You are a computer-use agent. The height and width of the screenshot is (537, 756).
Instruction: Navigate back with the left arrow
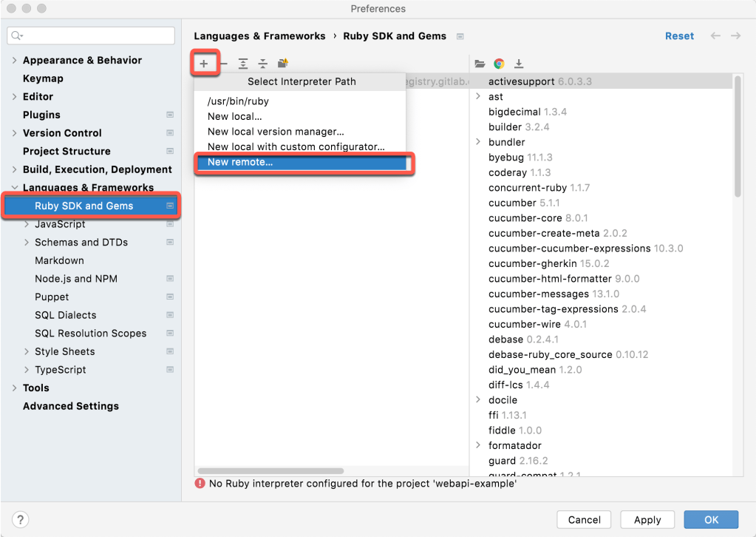point(715,36)
